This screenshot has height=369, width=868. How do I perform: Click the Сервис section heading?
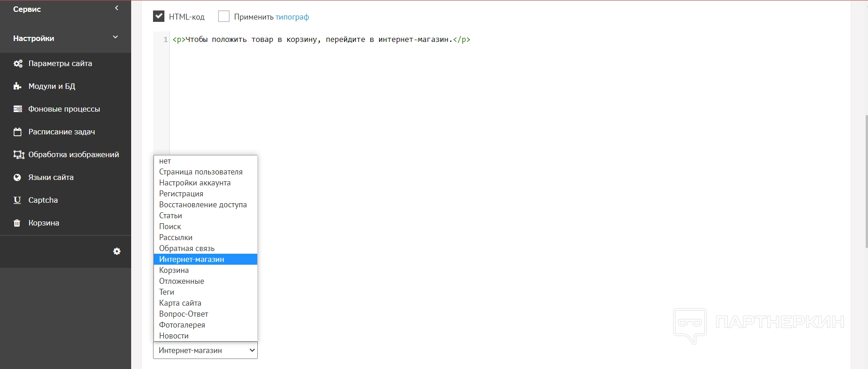point(27,9)
